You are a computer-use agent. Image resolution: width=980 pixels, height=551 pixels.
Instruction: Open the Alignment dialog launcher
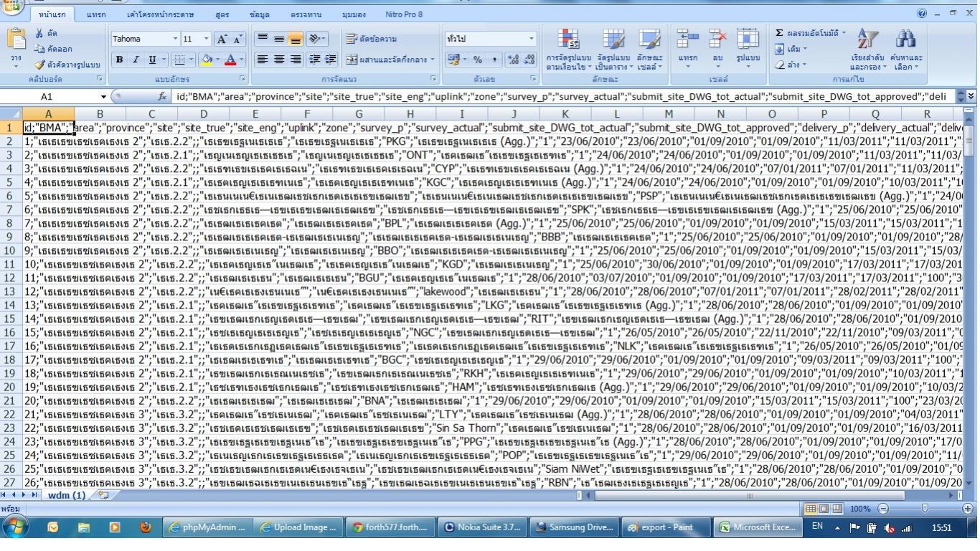[x=433, y=77]
